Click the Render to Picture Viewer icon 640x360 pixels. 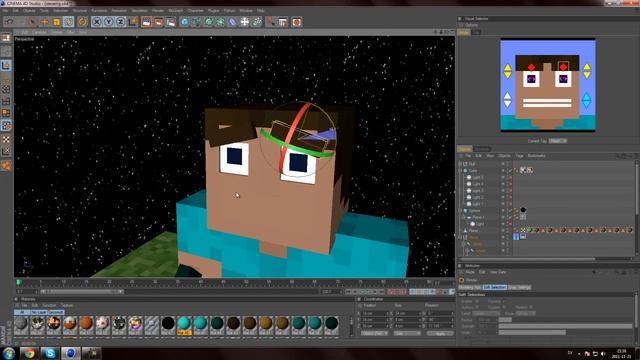tap(158, 22)
